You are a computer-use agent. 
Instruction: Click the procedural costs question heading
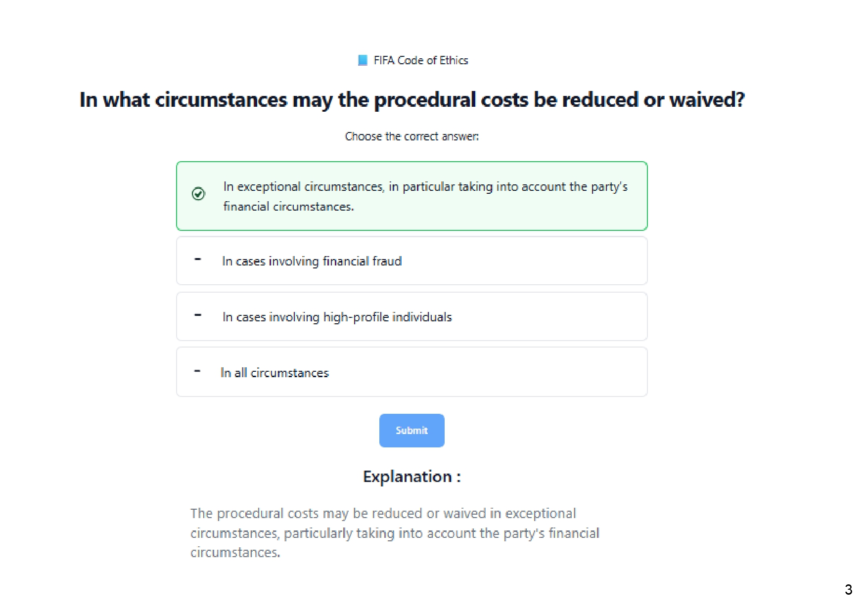tap(412, 100)
